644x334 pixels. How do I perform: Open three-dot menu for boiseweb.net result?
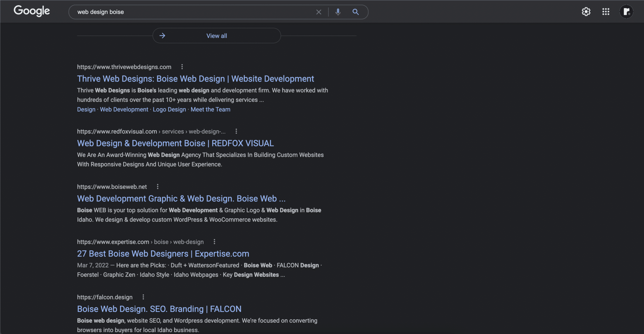click(x=158, y=186)
